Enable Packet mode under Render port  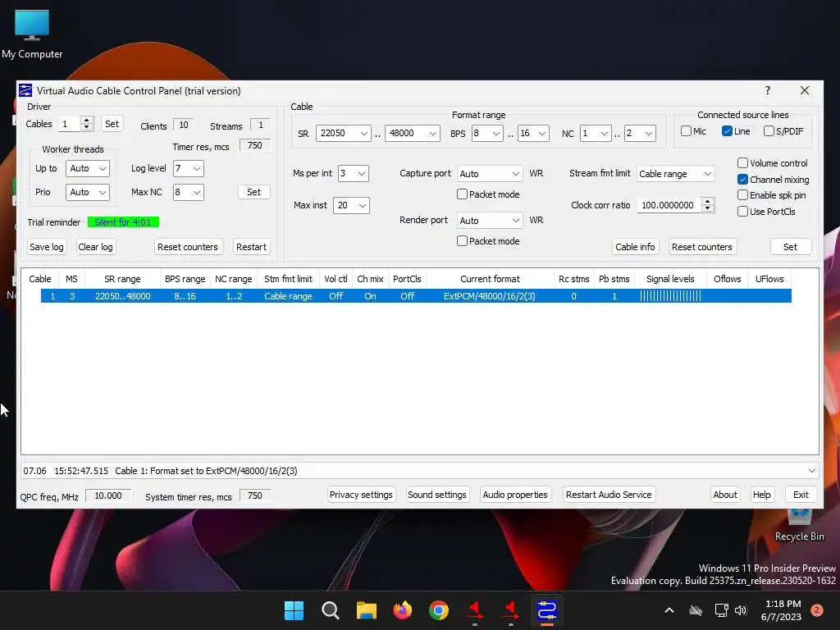point(463,240)
